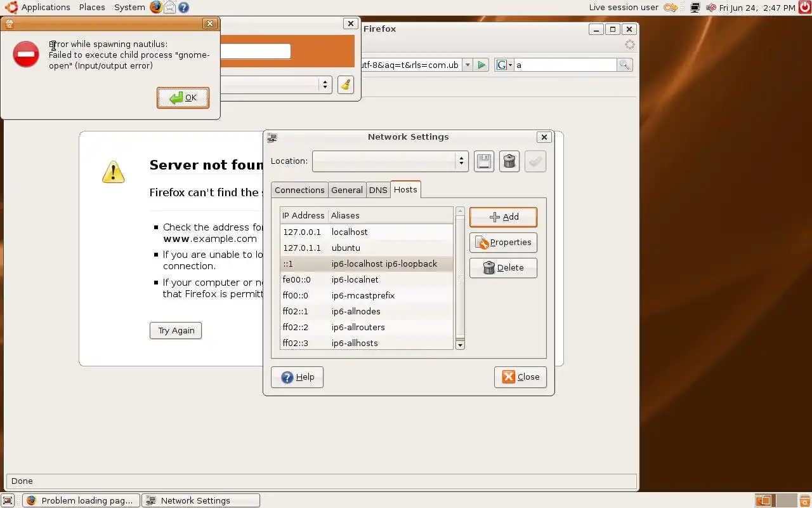The height and width of the screenshot is (508, 812).
Task: Open the combo box beside the broom icon
Action: pyautogui.click(x=276, y=84)
